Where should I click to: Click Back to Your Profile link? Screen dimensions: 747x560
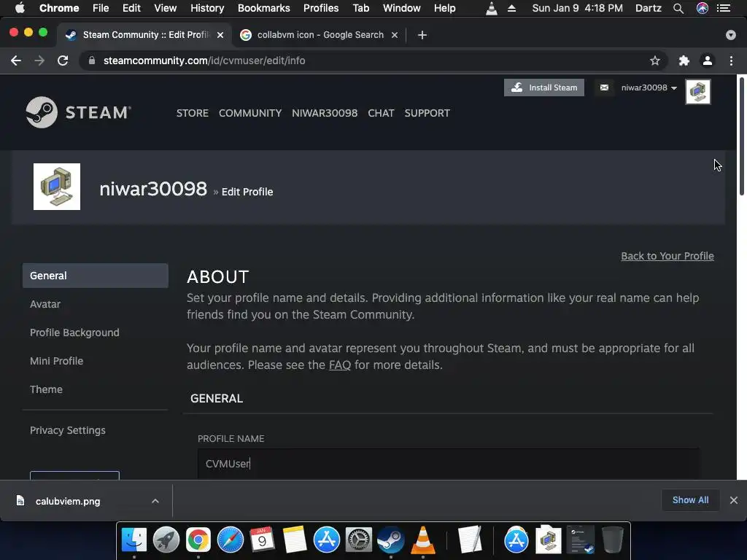coord(667,256)
